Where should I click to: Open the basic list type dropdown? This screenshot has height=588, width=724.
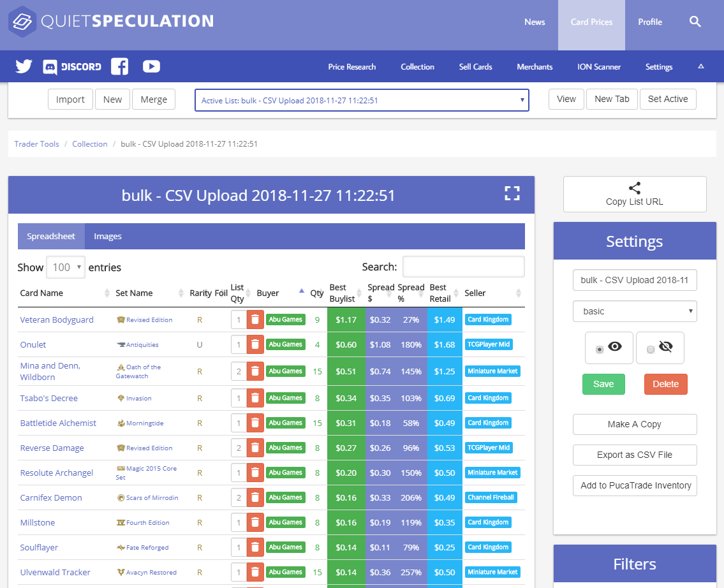635,311
